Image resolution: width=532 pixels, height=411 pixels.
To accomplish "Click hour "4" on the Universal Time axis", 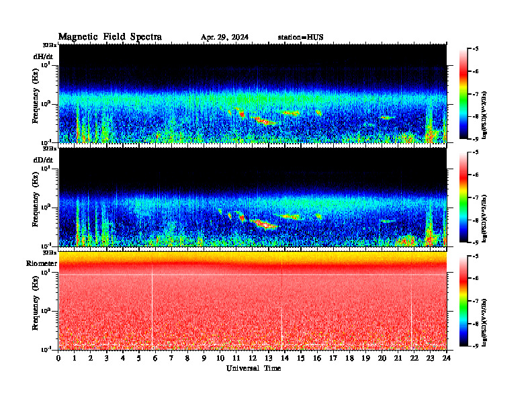I will pyautogui.click(x=123, y=358).
